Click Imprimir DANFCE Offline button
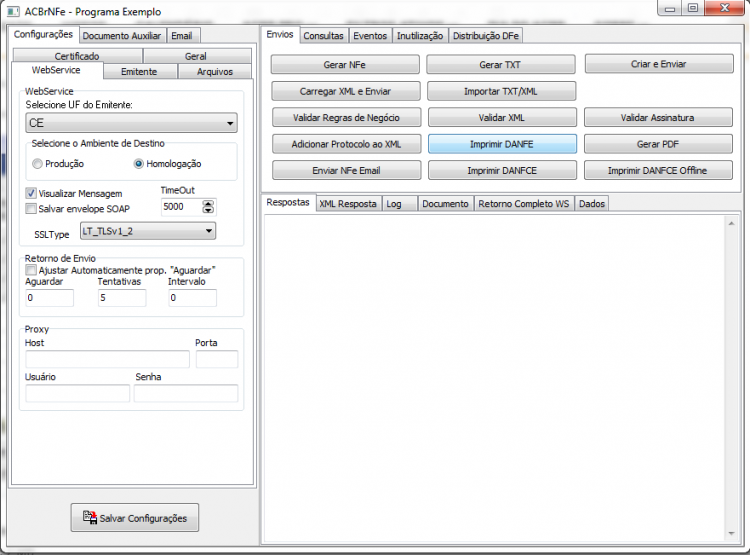Viewport: 750px width, 555px height. click(658, 170)
